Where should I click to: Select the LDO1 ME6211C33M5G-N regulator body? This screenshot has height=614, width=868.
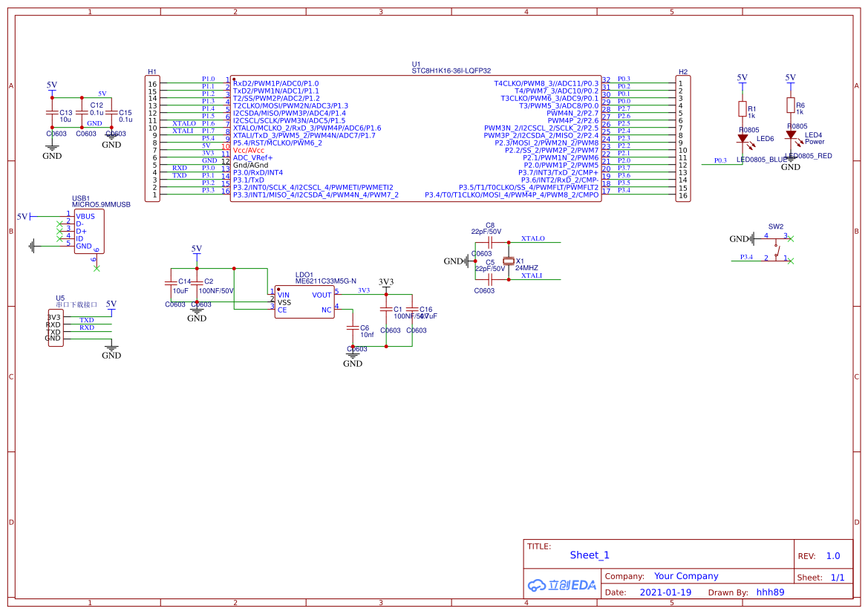pyautogui.click(x=304, y=302)
